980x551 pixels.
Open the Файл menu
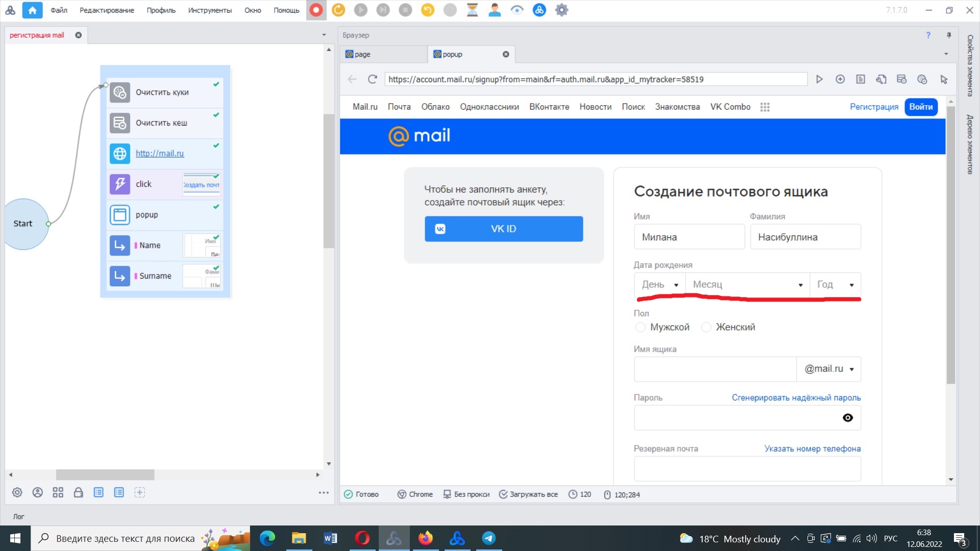click(59, 10)
